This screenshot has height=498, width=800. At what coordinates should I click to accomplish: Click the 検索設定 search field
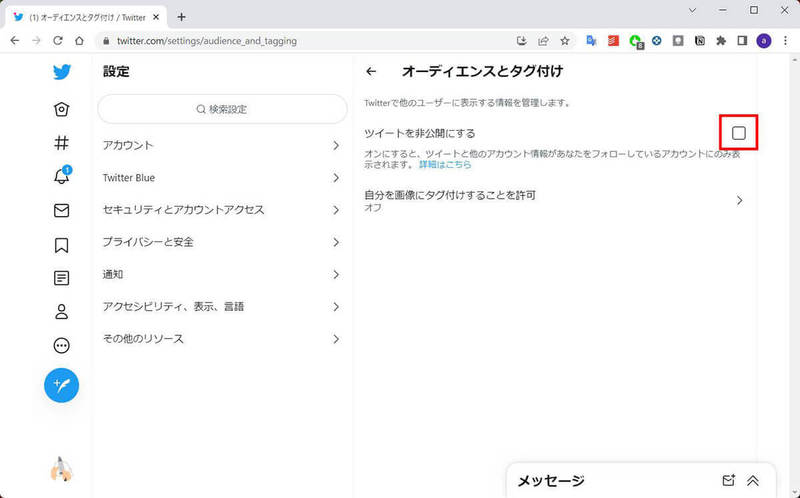(222, 109)
